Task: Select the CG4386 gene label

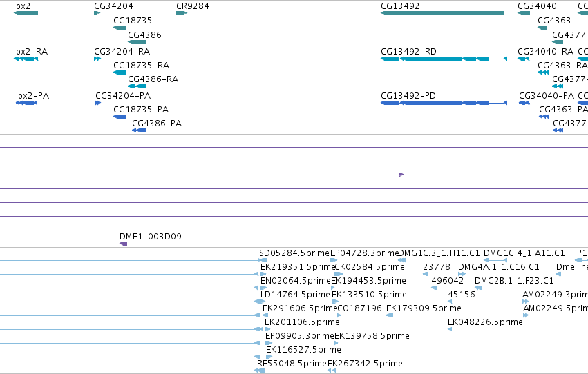Action: click(x=144, y=35)
